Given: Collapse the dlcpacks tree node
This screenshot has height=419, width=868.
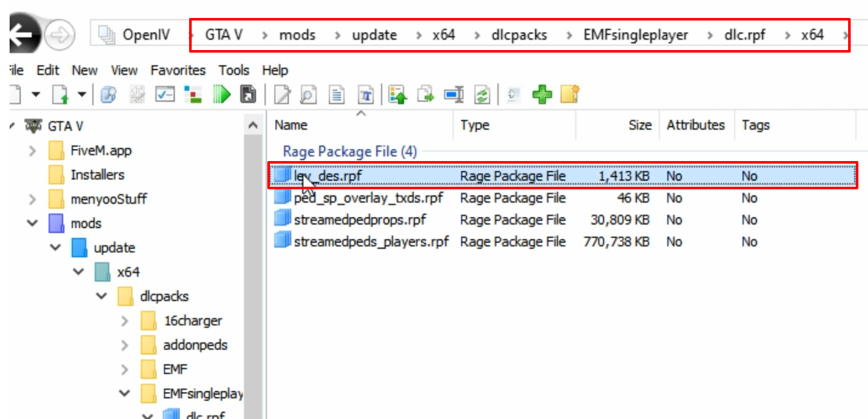Looking at the screenshot, I should click(x=101, y=296).
